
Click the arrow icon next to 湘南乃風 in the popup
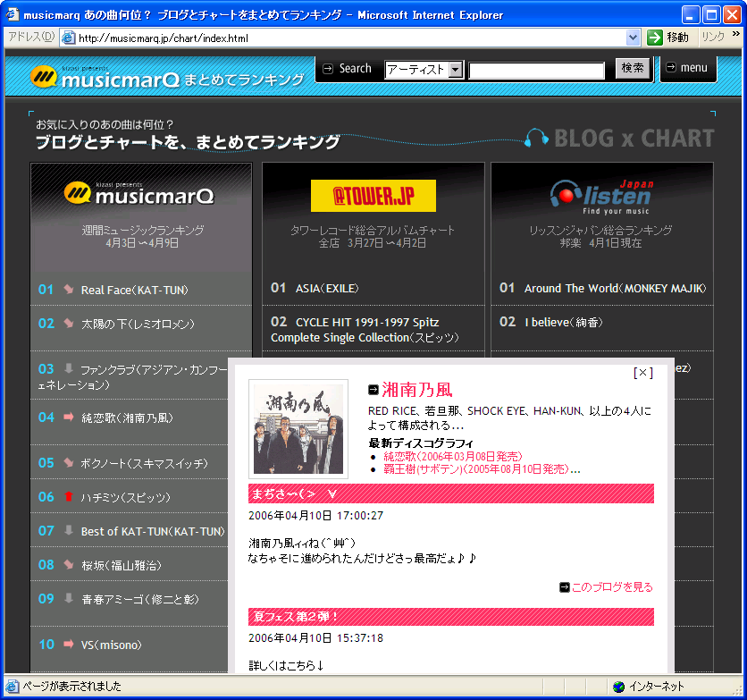tap(373, 390)
